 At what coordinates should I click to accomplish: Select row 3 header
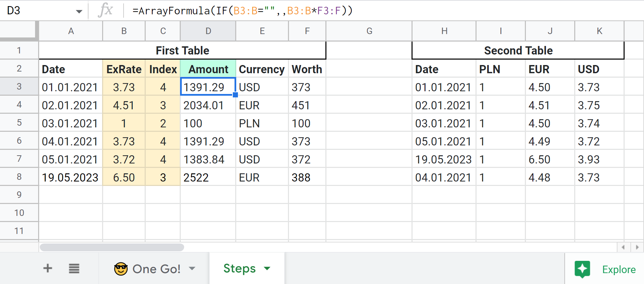point(19,86)
